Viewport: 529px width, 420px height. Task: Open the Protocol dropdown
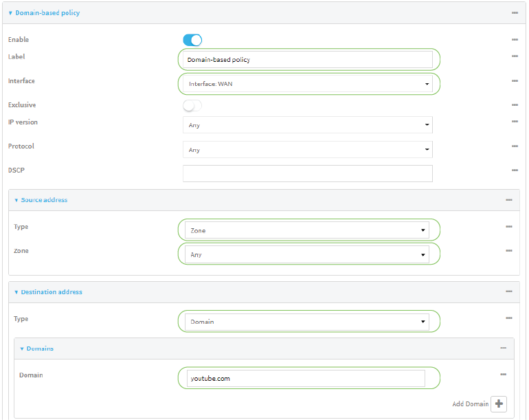pyautogui.click(x=307, y=150)
